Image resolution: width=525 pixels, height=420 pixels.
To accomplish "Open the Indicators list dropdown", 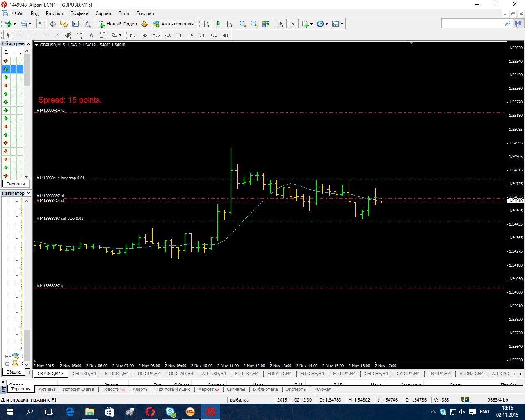I will coord(307,24).
